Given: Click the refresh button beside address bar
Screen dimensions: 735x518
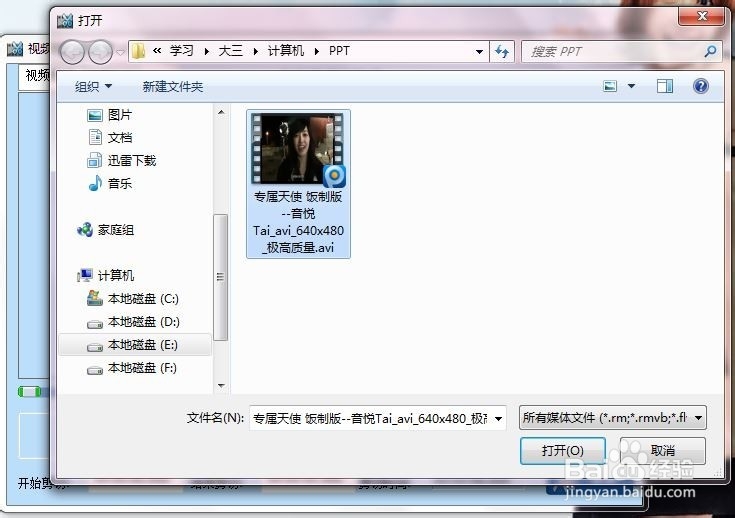Looking at the screenshot, I should (x=502, y=52).
